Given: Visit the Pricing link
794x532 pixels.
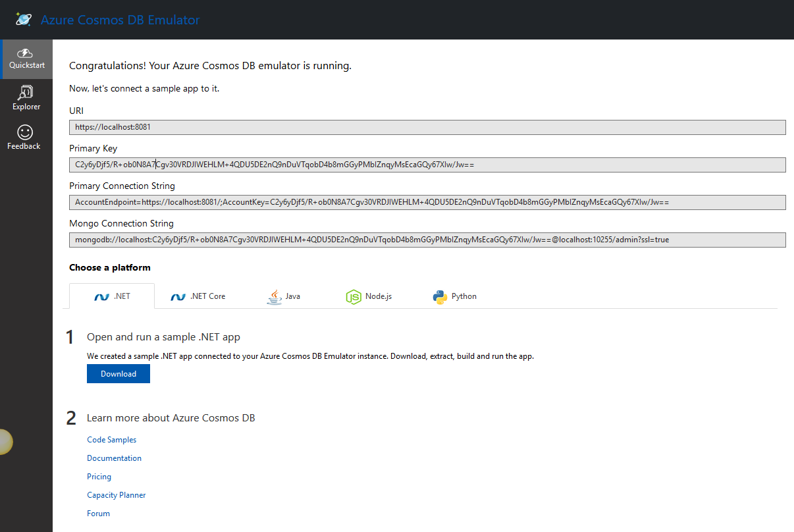Looking at the screenshot, I should [99, 477].
